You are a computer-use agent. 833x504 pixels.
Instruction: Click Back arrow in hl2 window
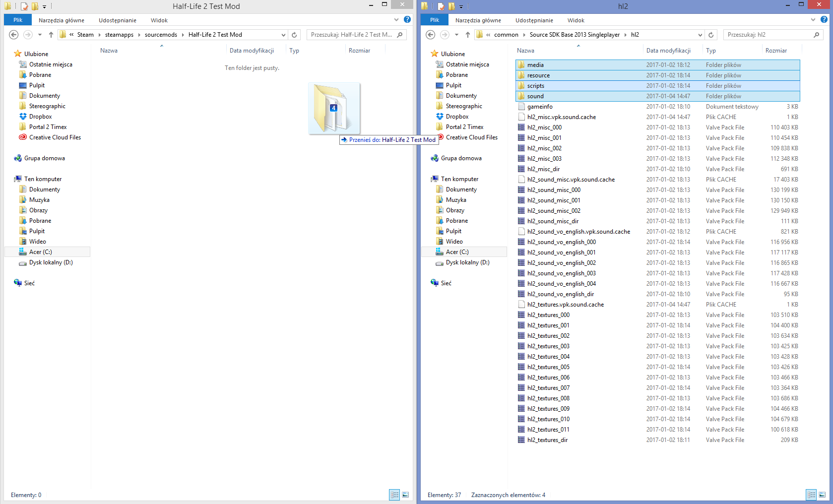pyautogui.click(x=431, y=35)
